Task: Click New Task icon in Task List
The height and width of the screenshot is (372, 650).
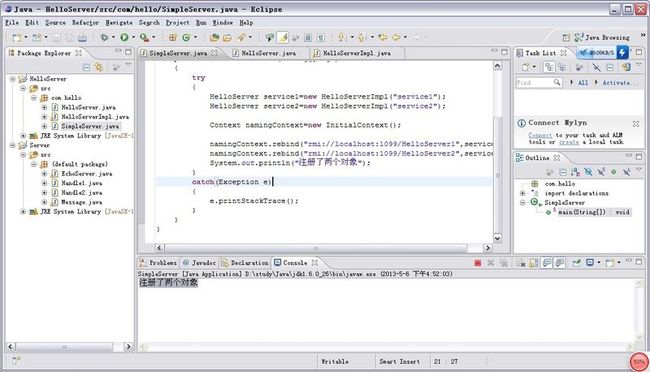Action: click(526, 67)
